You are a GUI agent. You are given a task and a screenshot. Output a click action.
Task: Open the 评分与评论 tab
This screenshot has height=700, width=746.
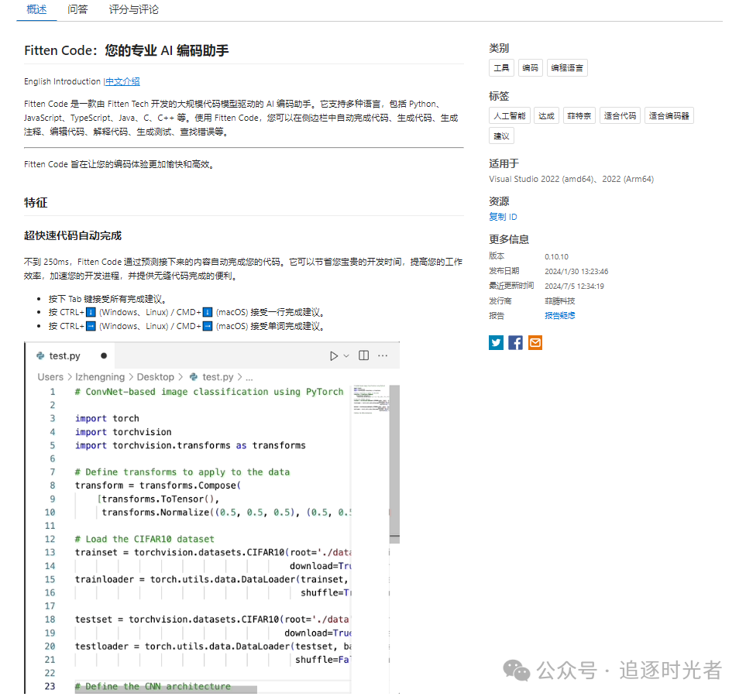[x=134, y=9]
